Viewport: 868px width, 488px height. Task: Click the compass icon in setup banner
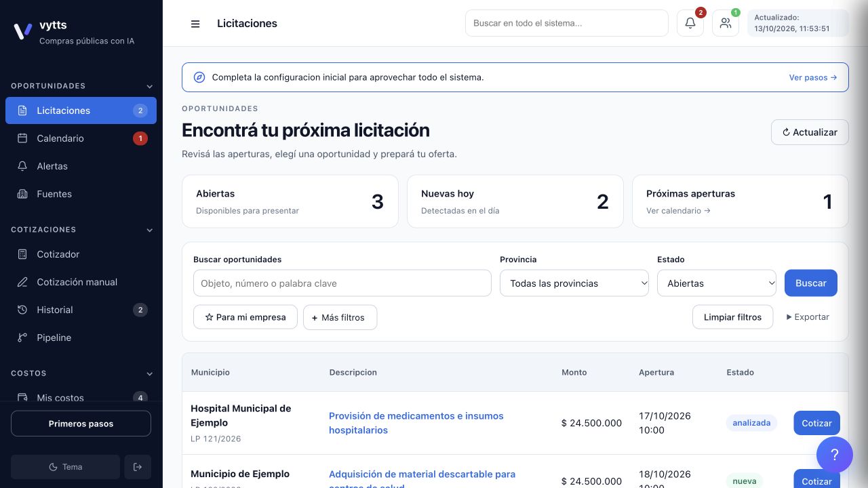pos(199,77)
